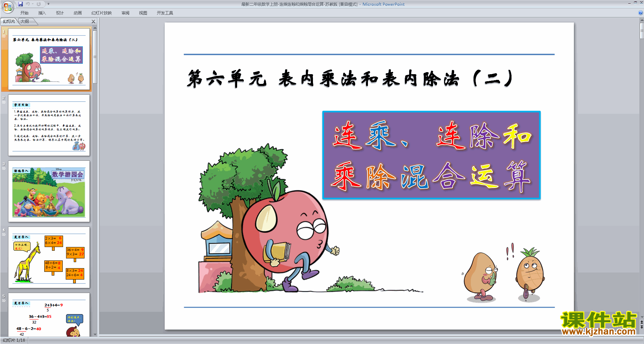Click animation star icon beside slide 2

coord(4,102)
